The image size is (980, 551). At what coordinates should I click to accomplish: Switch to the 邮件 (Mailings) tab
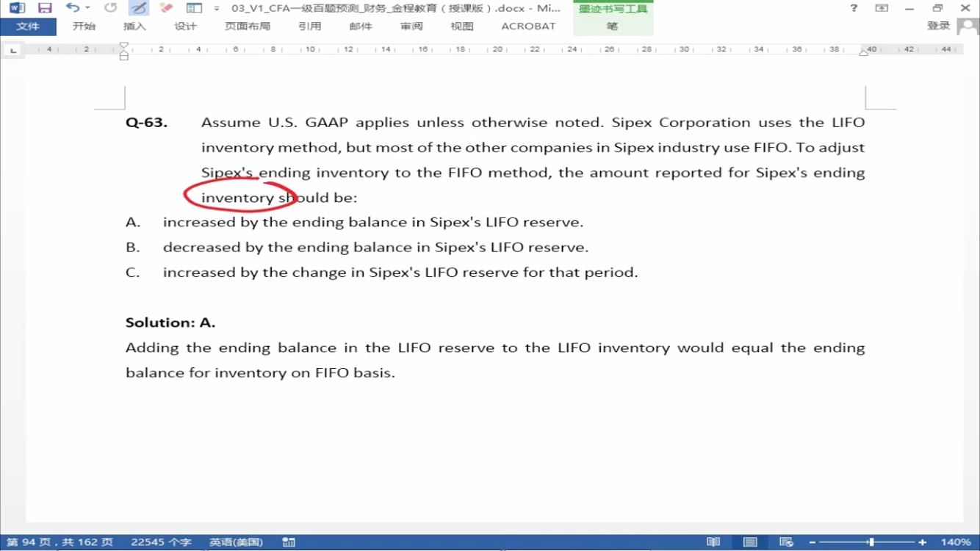361,26
